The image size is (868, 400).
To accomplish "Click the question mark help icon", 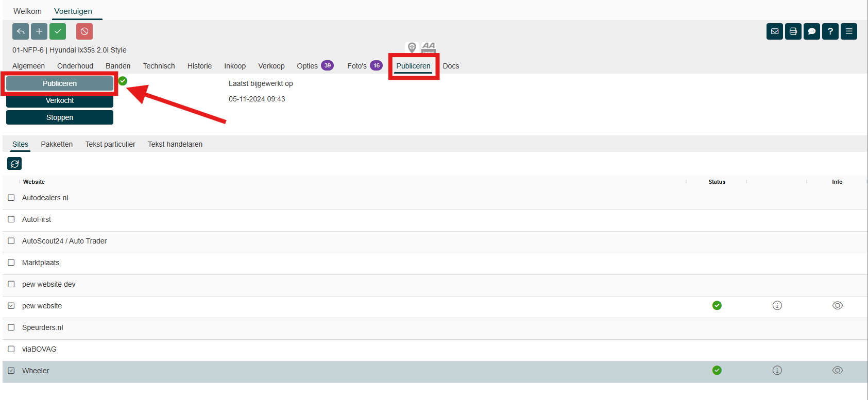I will tap(830, 31).
